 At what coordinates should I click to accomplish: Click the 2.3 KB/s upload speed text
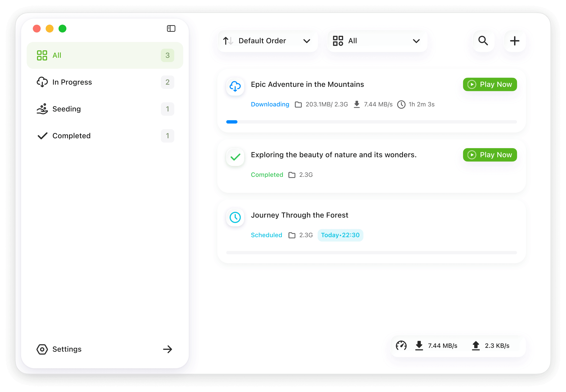tap(497, 346)
